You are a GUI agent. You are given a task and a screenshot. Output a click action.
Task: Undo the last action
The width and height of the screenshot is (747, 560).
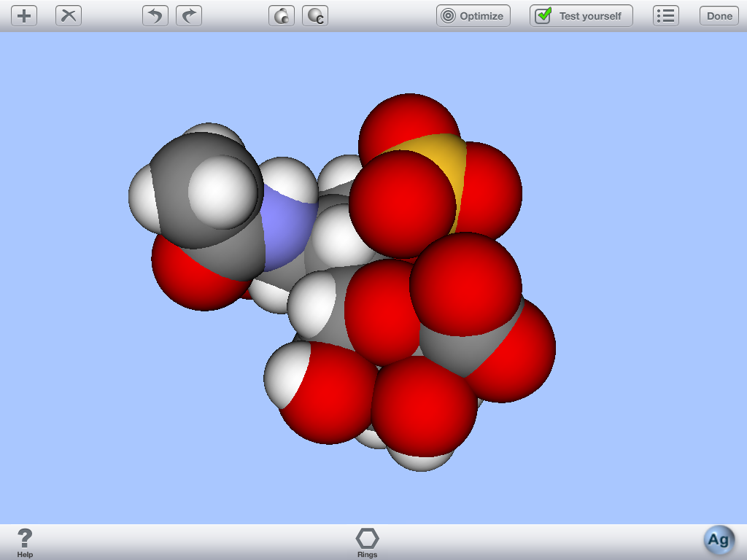155,16
